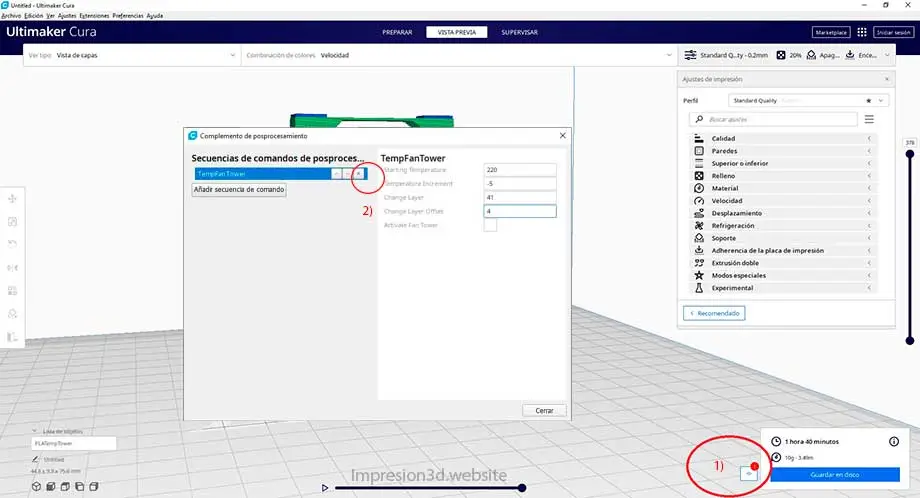This screenshot has width=920, height=498.
Task: Click the Guardar en disco button
Action: 835,475
